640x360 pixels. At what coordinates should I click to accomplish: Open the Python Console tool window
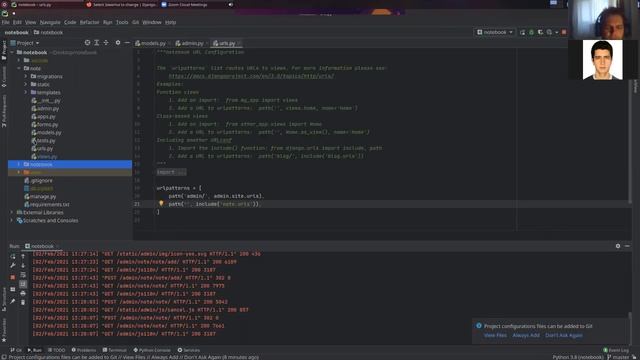(152, 350)
